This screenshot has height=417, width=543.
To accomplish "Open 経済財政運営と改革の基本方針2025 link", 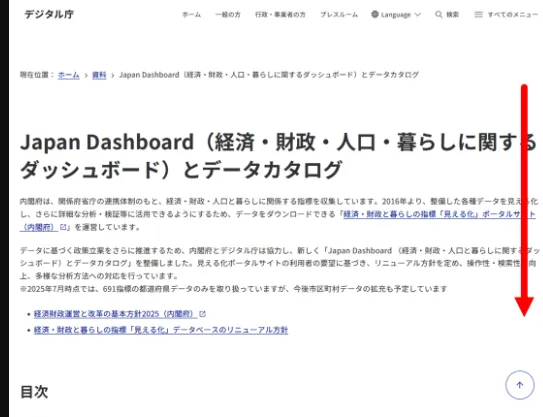I will pos(116,314).
